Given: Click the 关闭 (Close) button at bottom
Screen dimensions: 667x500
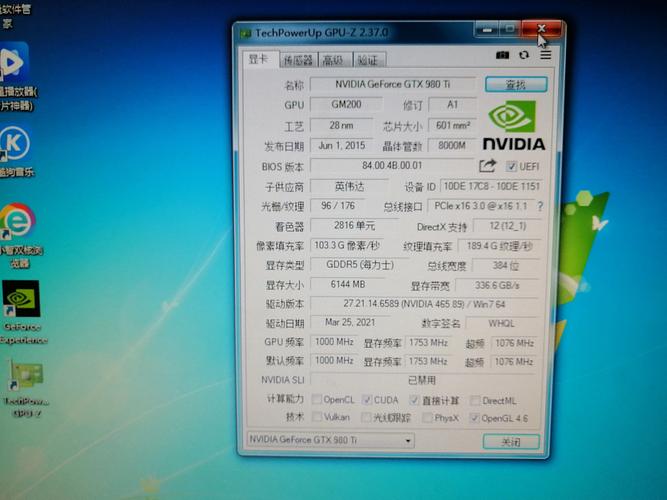Looking at the screenshot, I should click(511, 441).
